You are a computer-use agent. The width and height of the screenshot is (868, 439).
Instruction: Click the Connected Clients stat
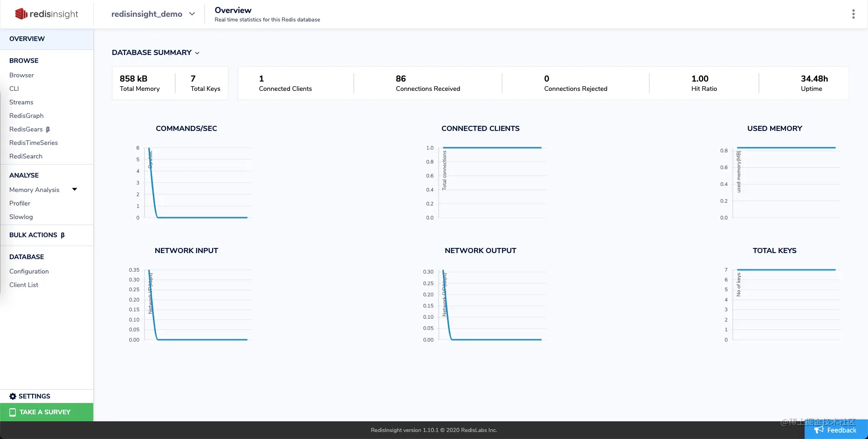[x=285, y=83]
